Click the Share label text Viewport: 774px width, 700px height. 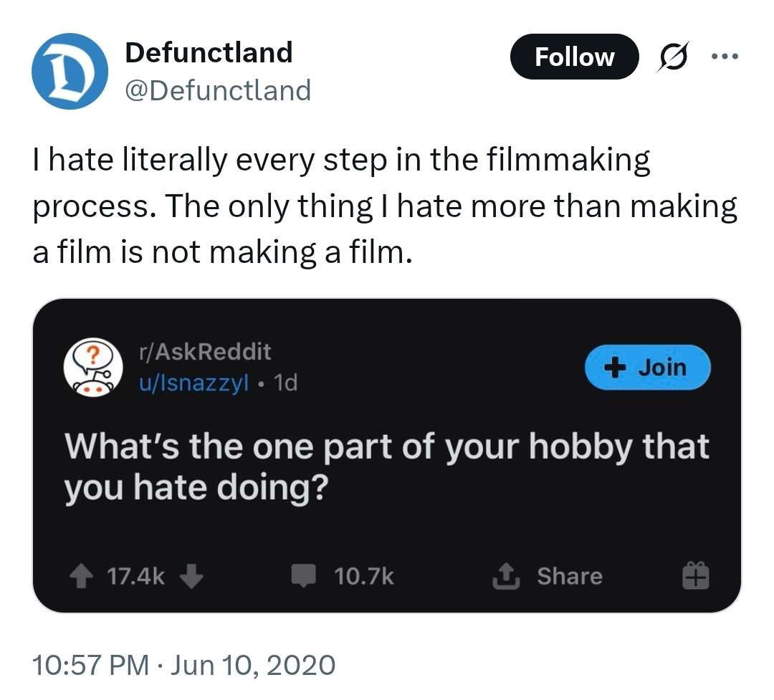click(569, 576)
